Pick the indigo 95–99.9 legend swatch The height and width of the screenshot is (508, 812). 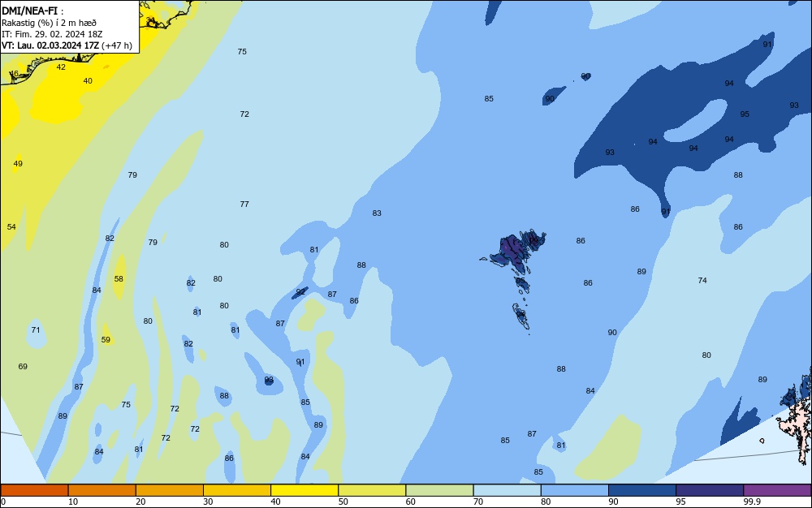(x=710, y=490)
